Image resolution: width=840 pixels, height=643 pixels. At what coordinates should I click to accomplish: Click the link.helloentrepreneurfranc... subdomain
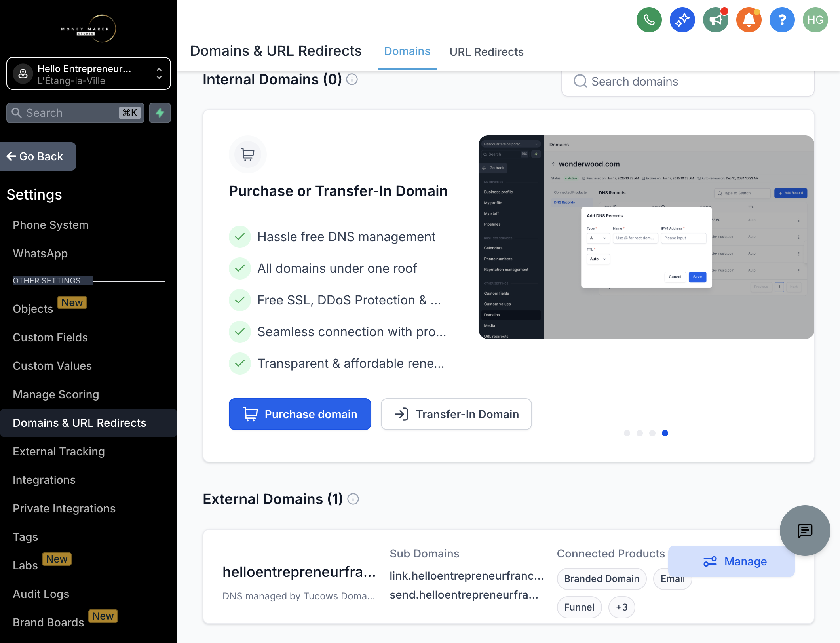(x=466, y=576)
